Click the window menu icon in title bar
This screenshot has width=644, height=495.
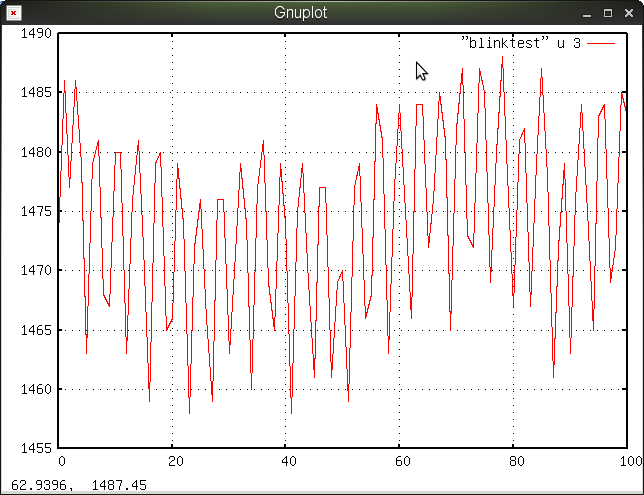[12, 12]
